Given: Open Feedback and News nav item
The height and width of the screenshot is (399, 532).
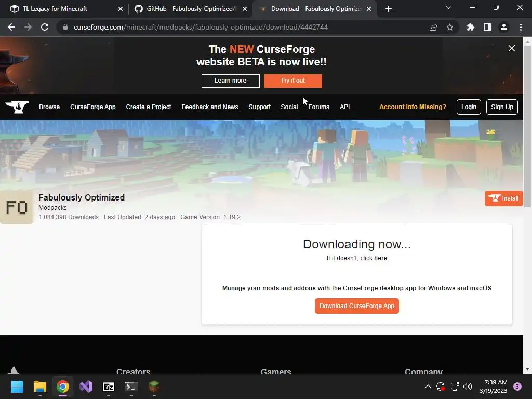Looking at the screenshot, I should (210, 107).
